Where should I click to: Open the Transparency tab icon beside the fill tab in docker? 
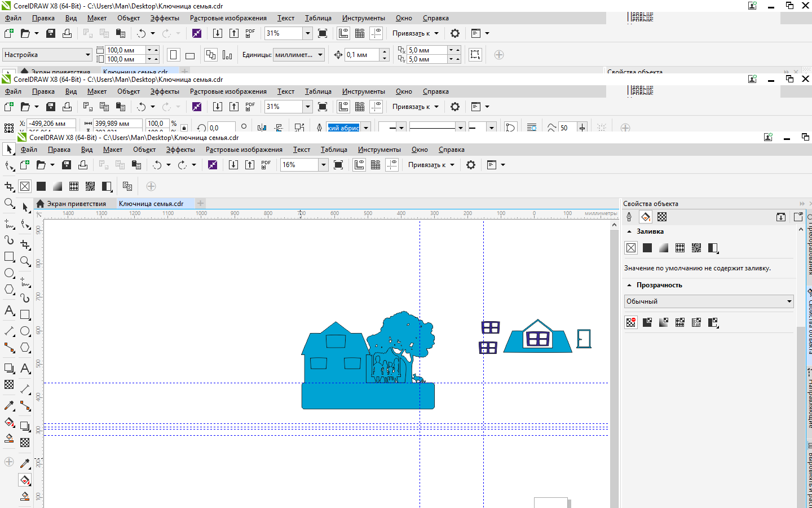click(x=662, y=217)
